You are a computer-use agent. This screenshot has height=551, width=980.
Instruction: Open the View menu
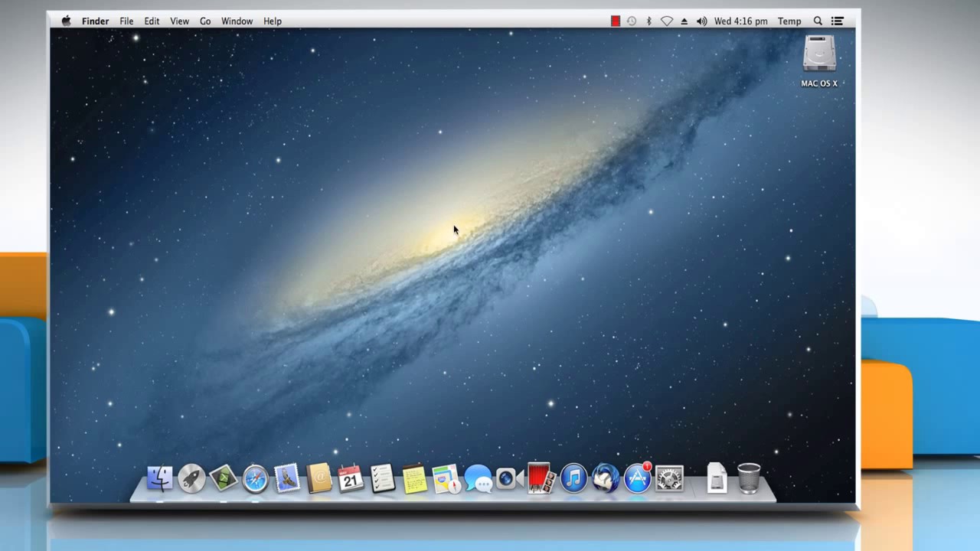pos(180,21)
